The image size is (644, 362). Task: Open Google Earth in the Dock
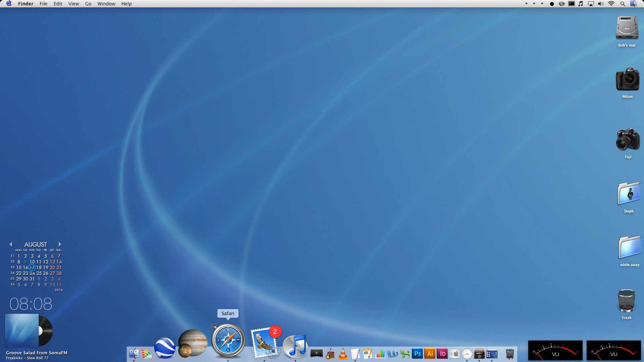165,348
